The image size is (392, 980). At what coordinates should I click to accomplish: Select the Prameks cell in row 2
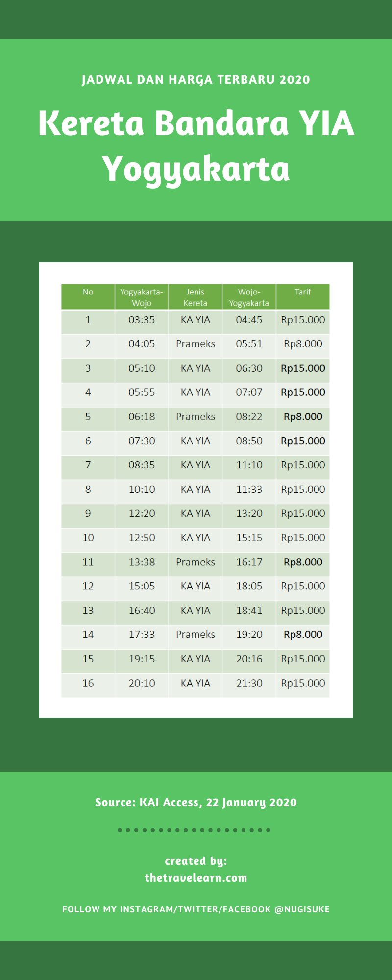point(196,344)
